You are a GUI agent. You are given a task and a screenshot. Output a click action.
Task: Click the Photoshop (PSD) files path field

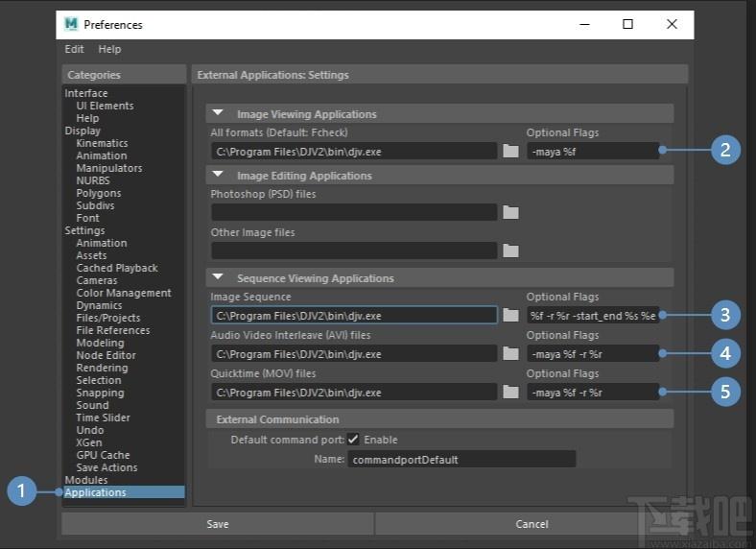click(354, 212)
